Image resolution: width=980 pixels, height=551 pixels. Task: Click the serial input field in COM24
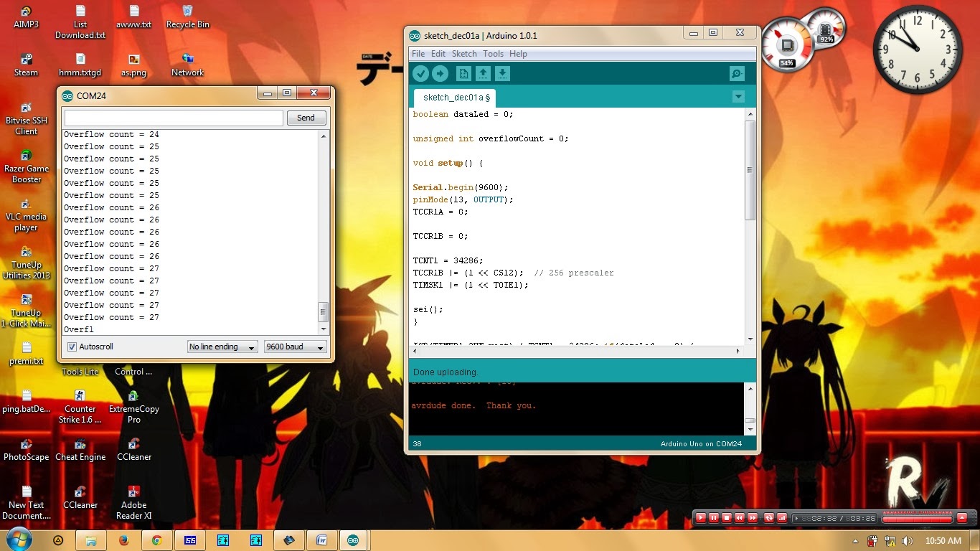[174, 118]
